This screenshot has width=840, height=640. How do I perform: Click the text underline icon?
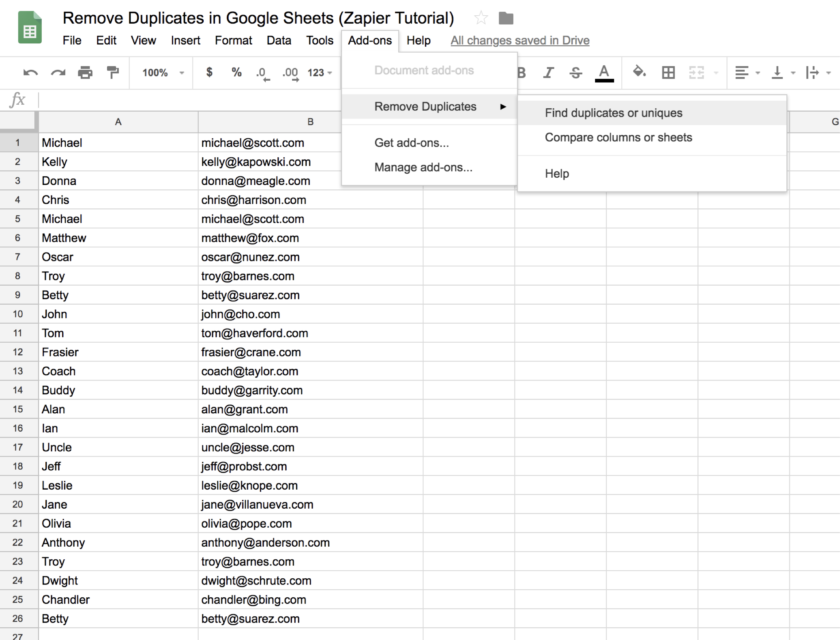603,72
